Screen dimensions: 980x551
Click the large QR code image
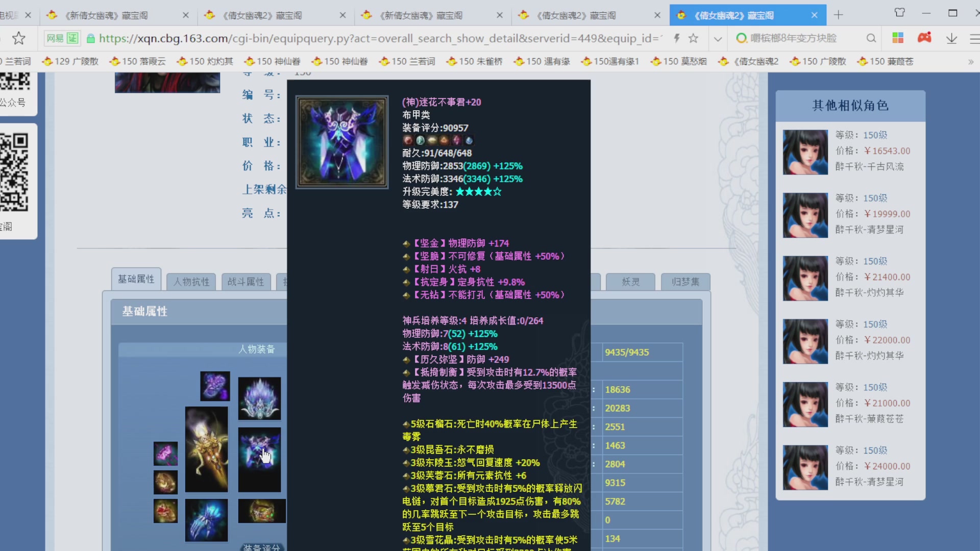click(14, 172)
